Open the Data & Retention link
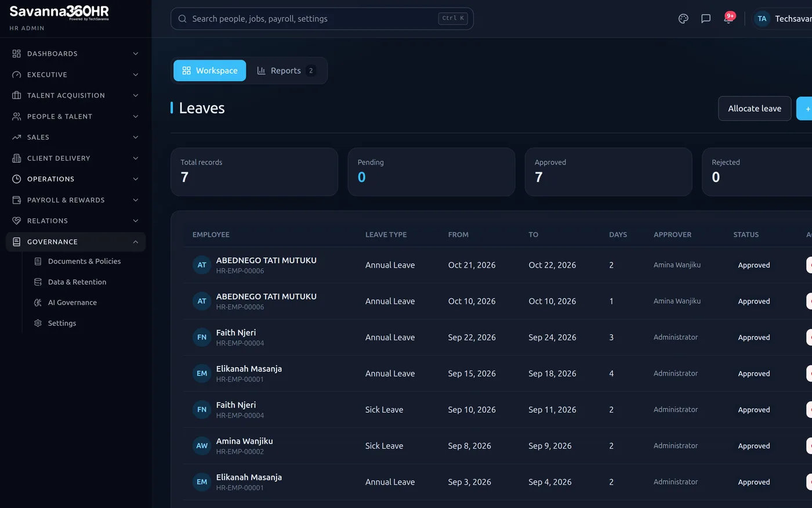 click(77, 282)
